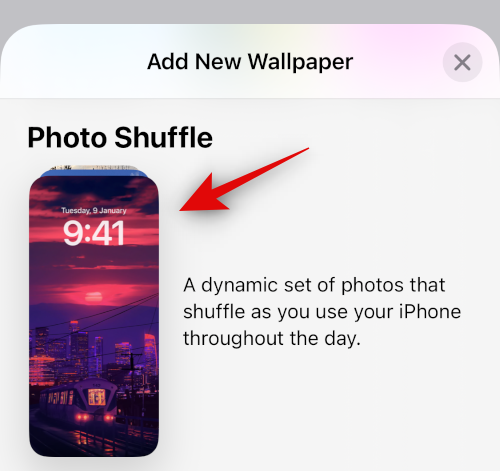Select the blue stacked card behind preview
Image resolution: width=500 pixels, height=471 pixels.
[94, 173]
